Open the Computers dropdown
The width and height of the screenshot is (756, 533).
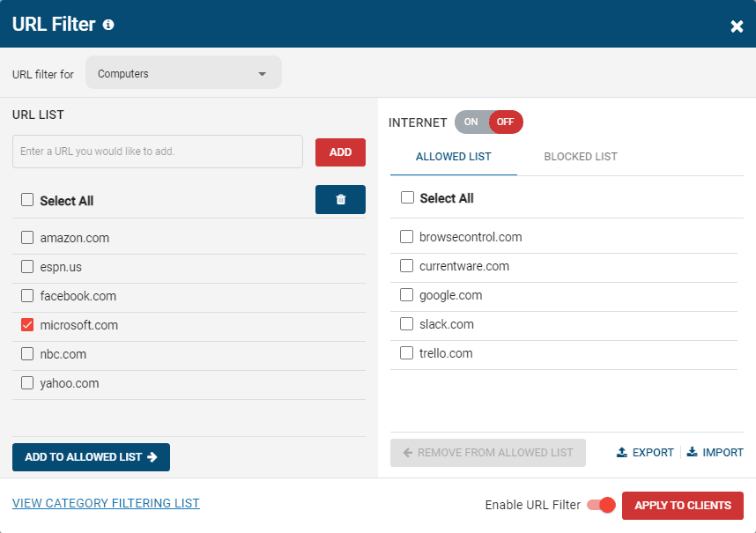183,73
